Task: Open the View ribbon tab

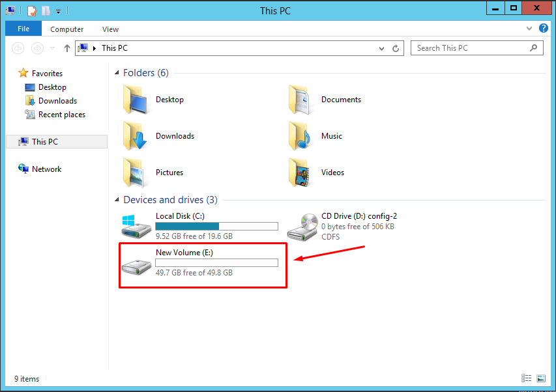Action: point(110,29)
